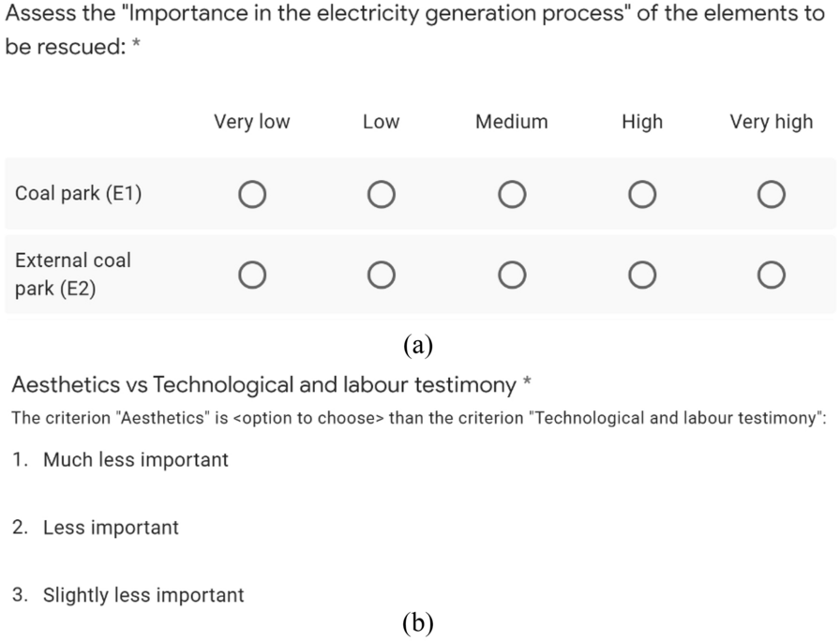Select High for Coal park (E1)

[x=641, y=194]
